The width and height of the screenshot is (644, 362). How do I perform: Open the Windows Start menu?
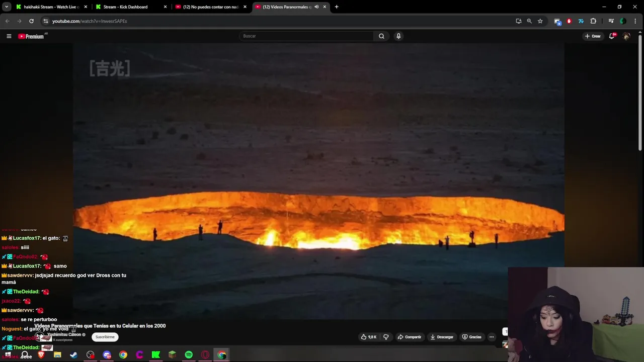8,355
